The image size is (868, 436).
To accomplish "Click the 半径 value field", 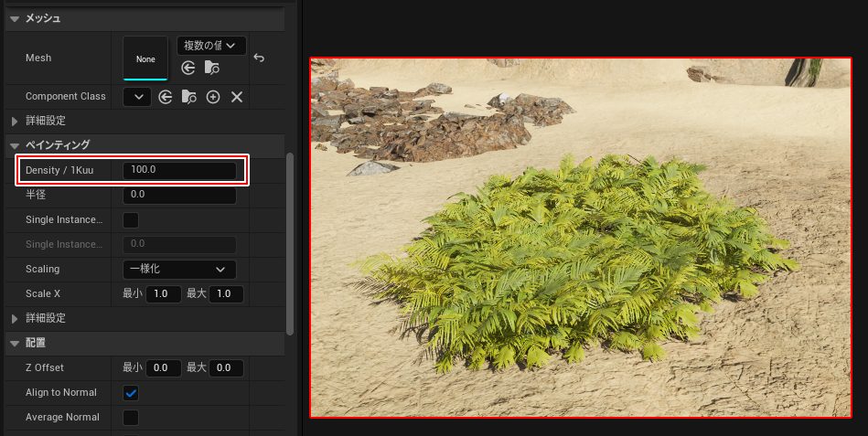I will coord(179,195).
